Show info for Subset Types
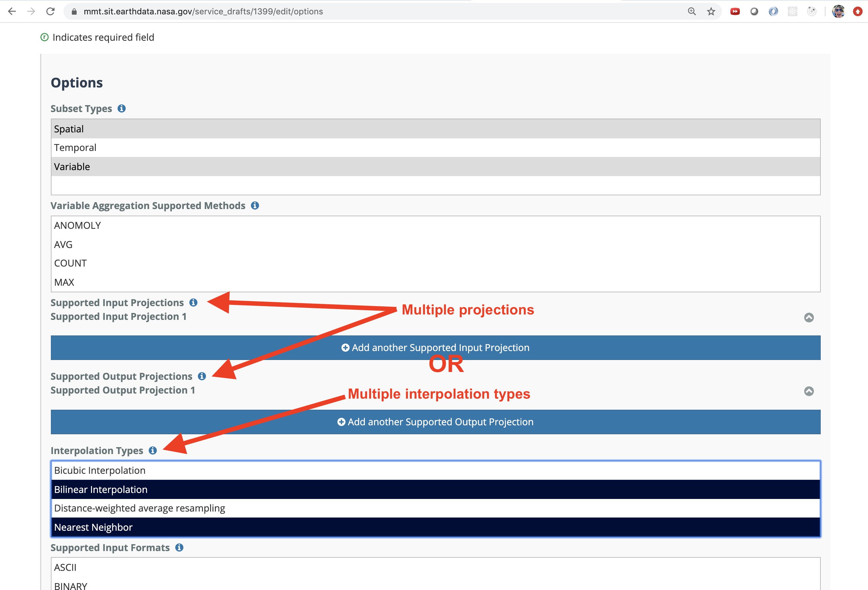 pyautogui.click(x=122, y=108)
